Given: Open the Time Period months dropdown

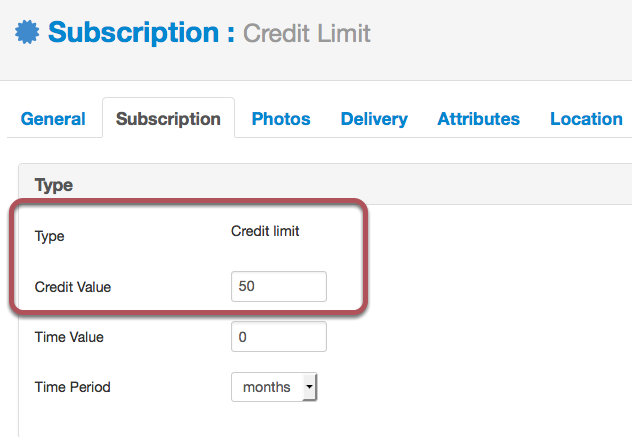Looking at the screenshot, I should pos(274,387).
